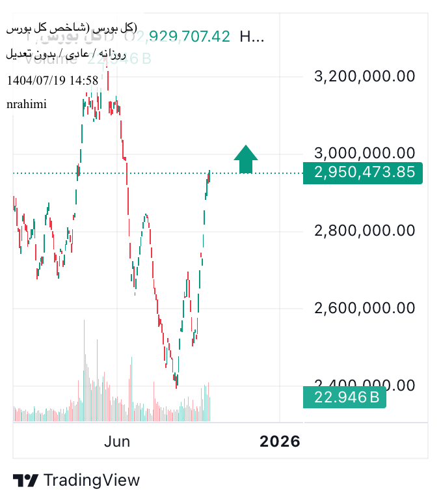Open the TradingView text link
441x504 pixels.
92,481
